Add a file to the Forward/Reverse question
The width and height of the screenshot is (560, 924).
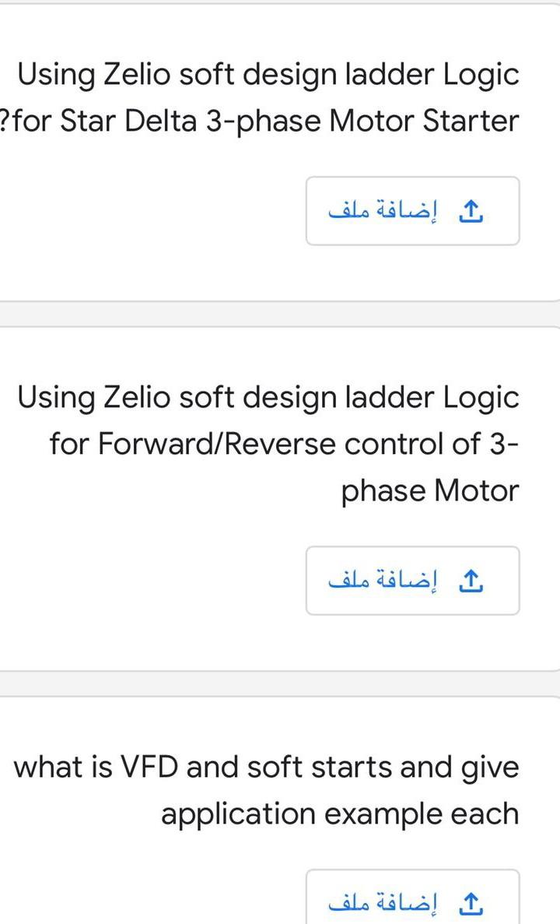click(x=412, y=580)
